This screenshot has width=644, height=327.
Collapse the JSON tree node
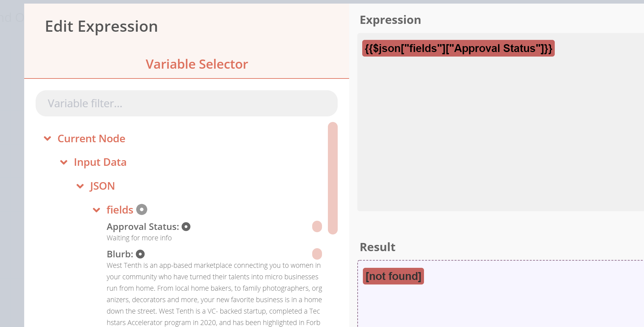point(80,186)
